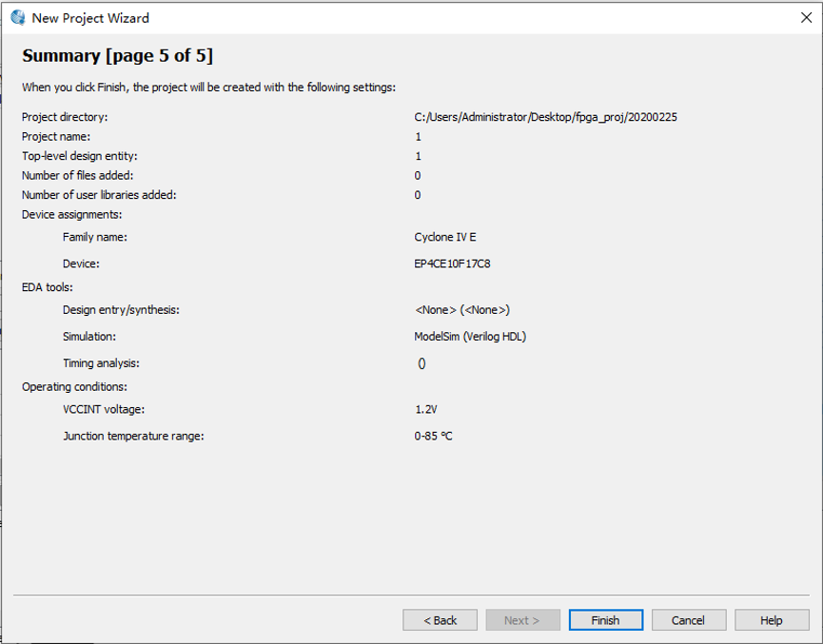Viewport: 823px width, 644px height.
Task: Click the 1.2V VCCINT voltage value
Action: pyautogui.click(x=425, y=409)
